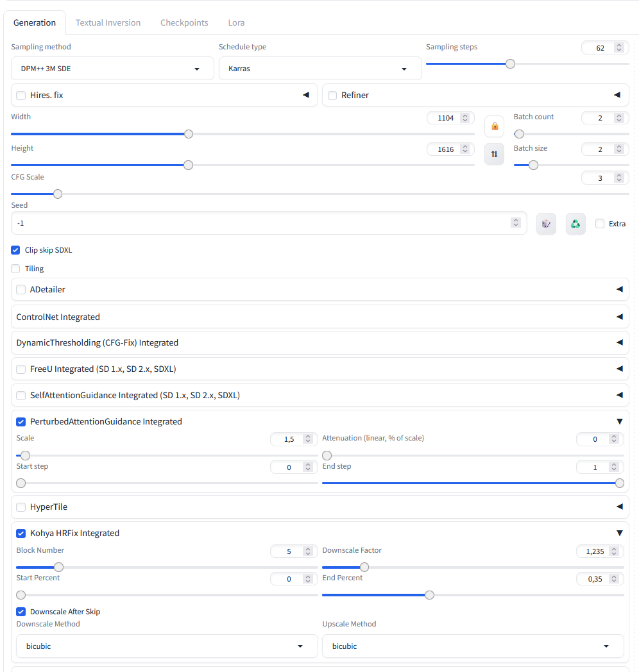
Task: Switch to the Checkpoints tab
Action: [184, 22]
